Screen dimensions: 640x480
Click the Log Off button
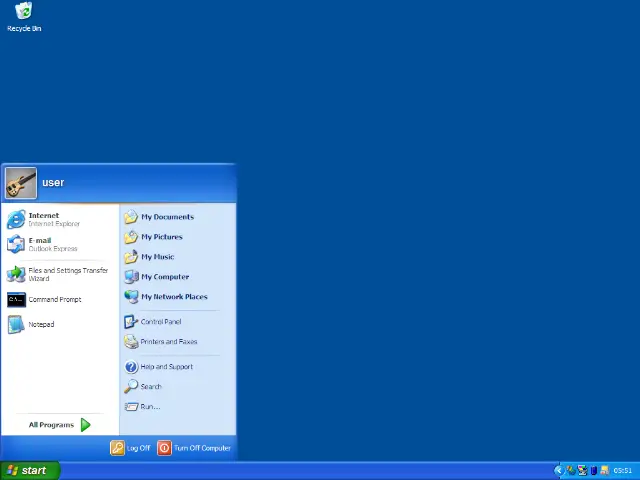130,448
